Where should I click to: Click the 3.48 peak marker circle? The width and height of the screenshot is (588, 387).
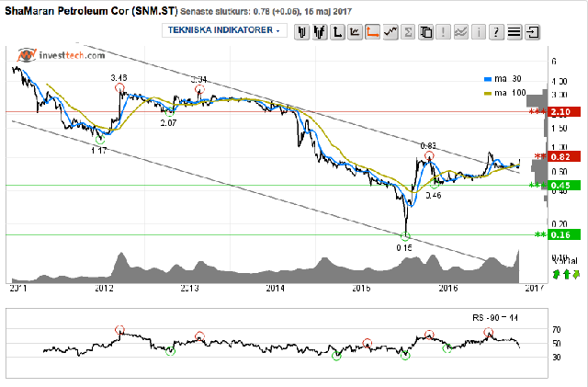[x=119, y=88]
